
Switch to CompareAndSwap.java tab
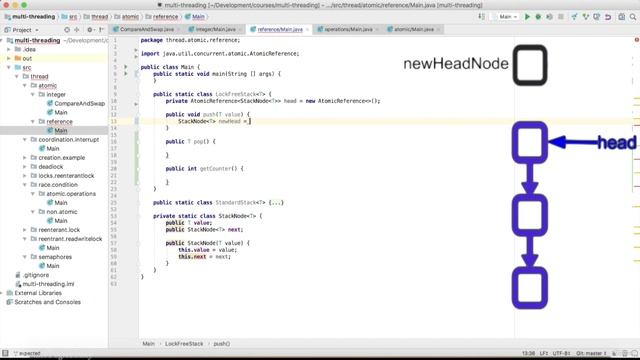[147, 29]
